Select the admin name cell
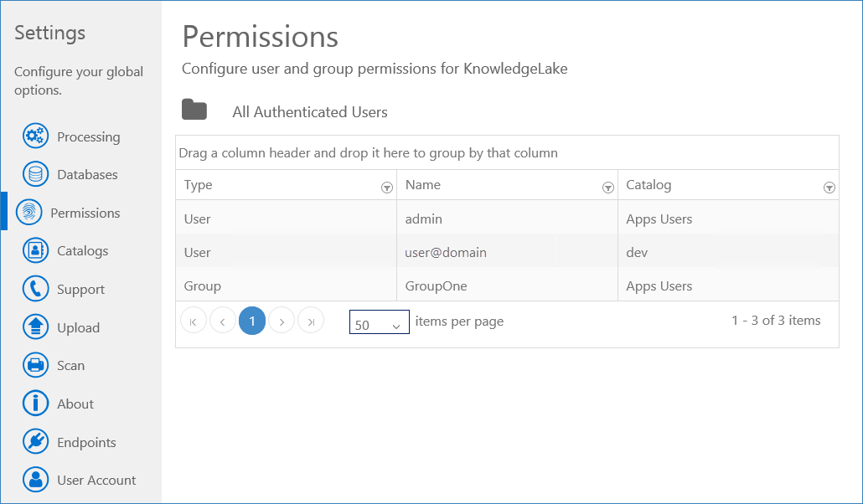Viewport: 863px width, 504px height. (x=507, y=219)
